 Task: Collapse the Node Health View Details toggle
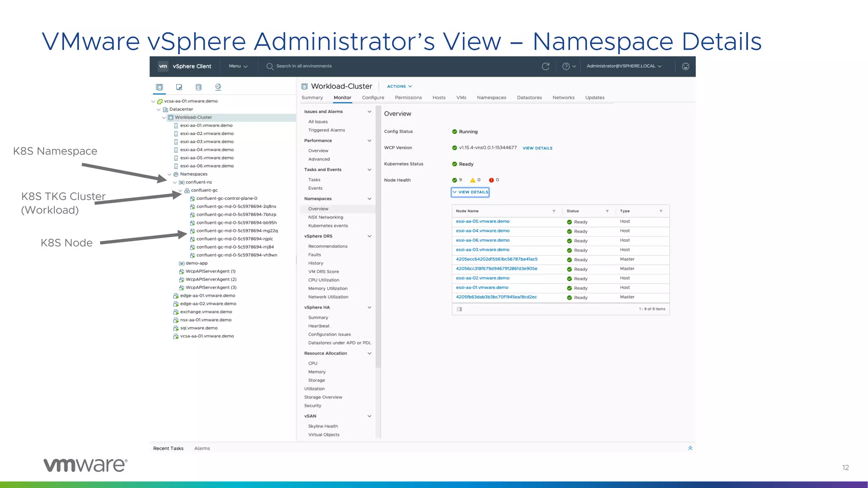(470, 192)
